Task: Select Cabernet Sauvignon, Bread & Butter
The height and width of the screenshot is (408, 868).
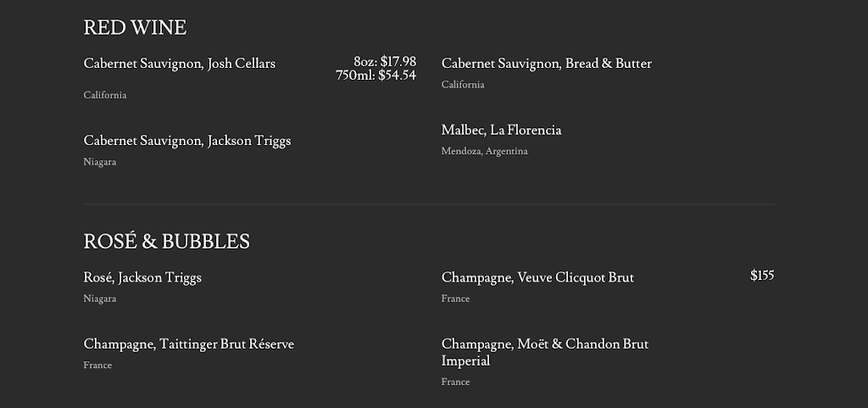Action: 546,64
